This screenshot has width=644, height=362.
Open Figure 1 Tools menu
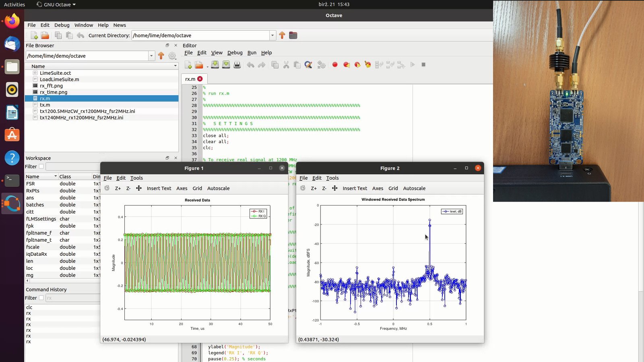(x=136, y=178)
